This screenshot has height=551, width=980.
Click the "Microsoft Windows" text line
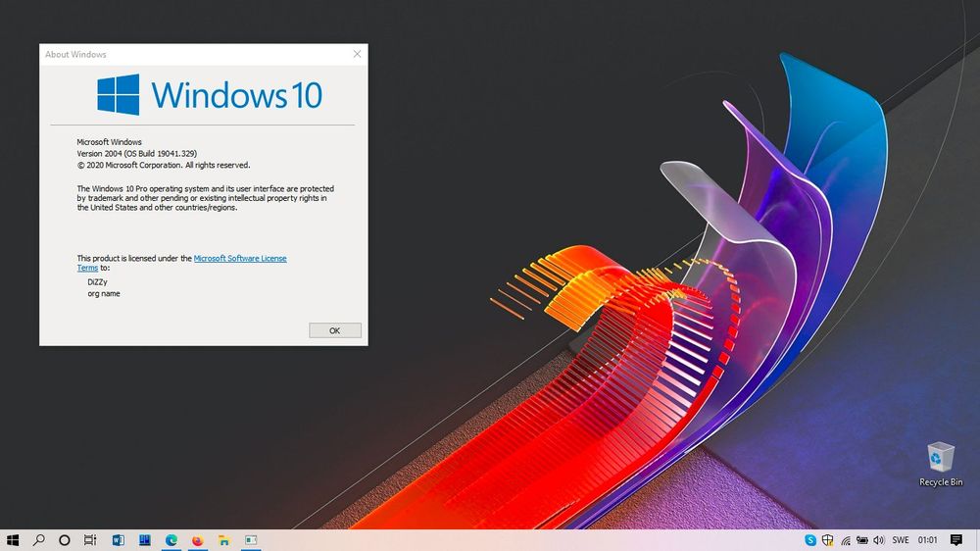click(110, 142)
